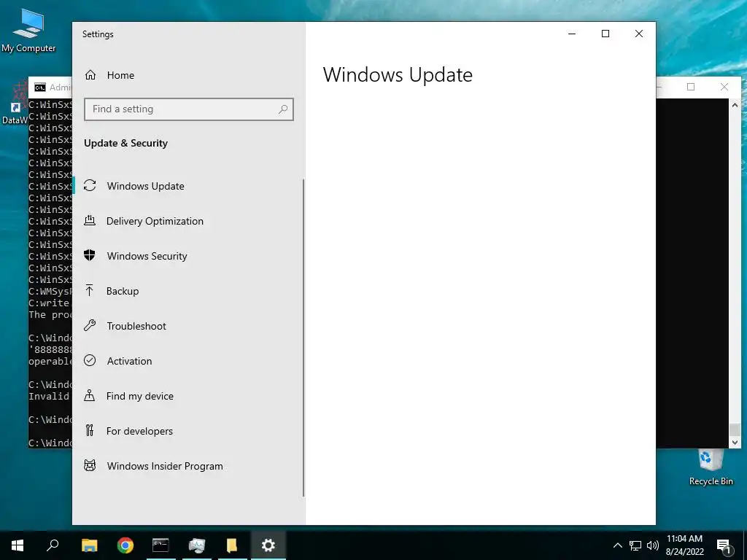Screen dimensions: 747x560
Task: Open the Windows Start menu
Action: [x=18, y=545]
